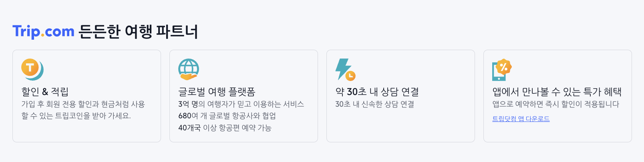The height and width of the screenshot is (162, 644).
Task: Click the globe in hand icon
Action: (189, 69)
